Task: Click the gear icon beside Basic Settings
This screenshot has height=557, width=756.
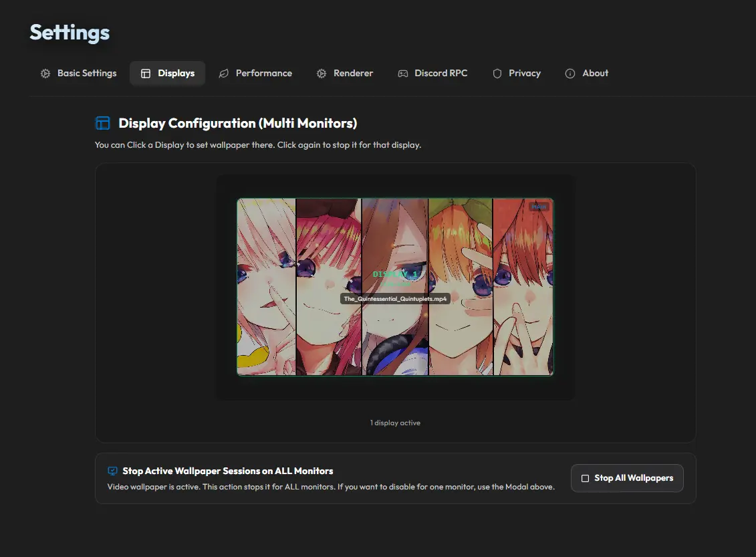Action: [45, 74]
